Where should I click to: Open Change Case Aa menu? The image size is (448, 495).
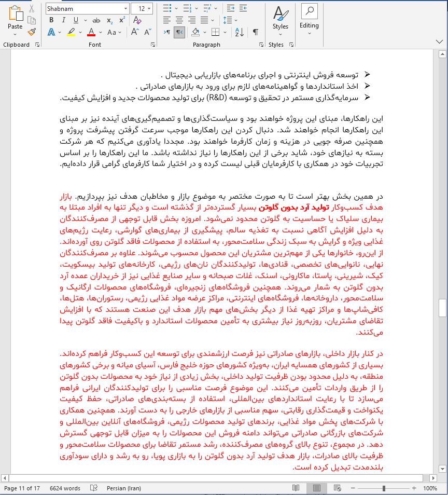click(114, 32)
